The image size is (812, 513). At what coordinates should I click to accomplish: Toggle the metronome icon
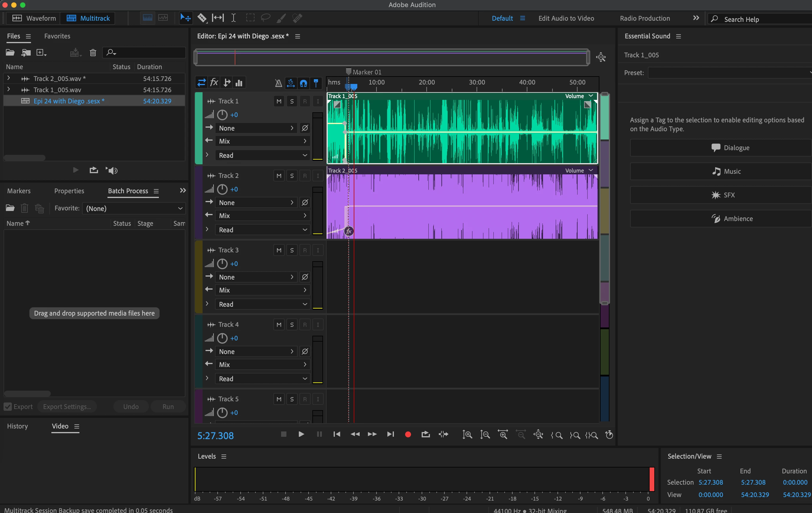coord(278,83)
